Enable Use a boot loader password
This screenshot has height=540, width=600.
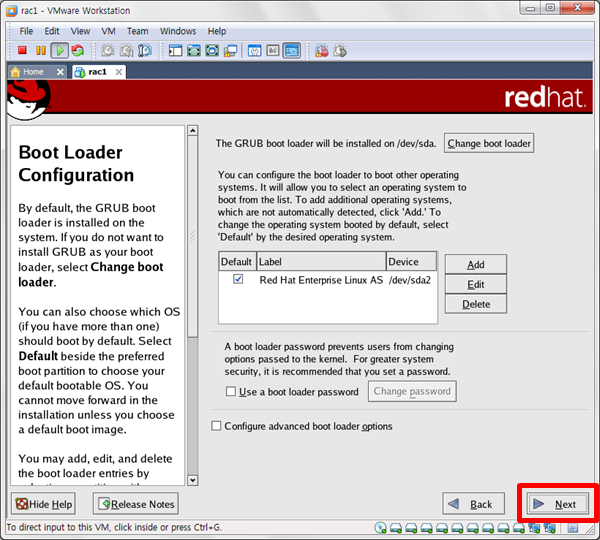tap(231, 391)
